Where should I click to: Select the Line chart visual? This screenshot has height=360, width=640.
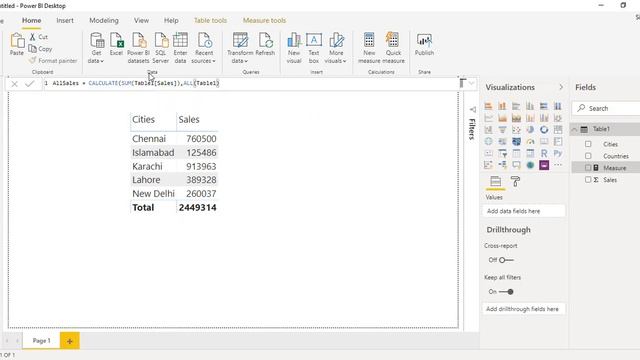point(489,118)
